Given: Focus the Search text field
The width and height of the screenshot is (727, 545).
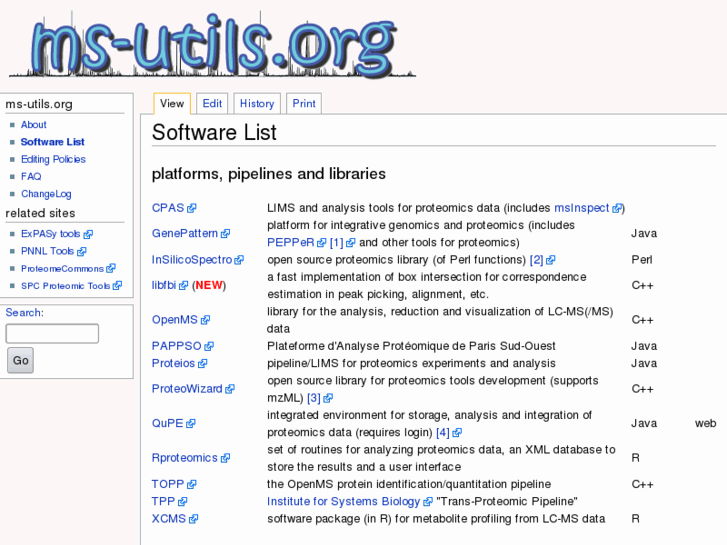Looking at the screenshot, I should (52, 333).
